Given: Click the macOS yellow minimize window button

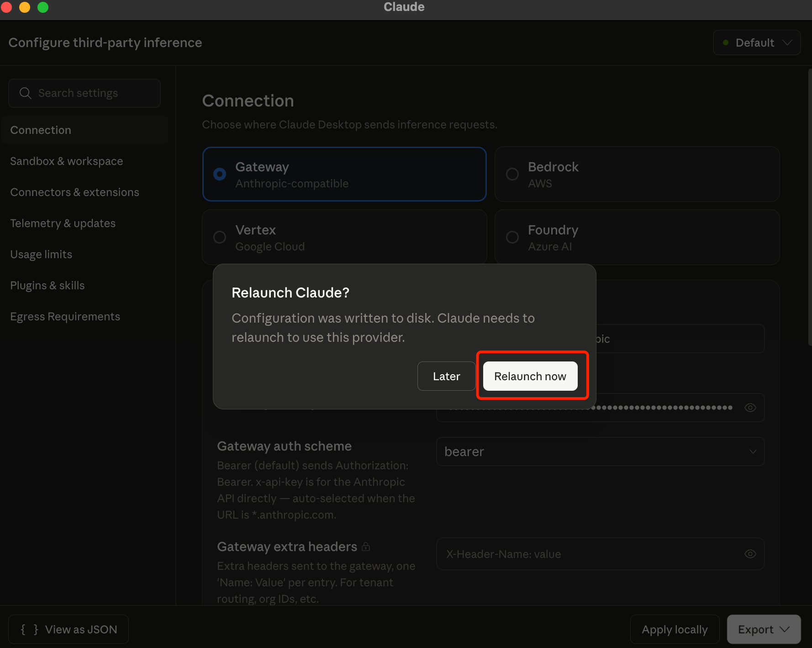Looking at the screenshot, I should 25,7.
